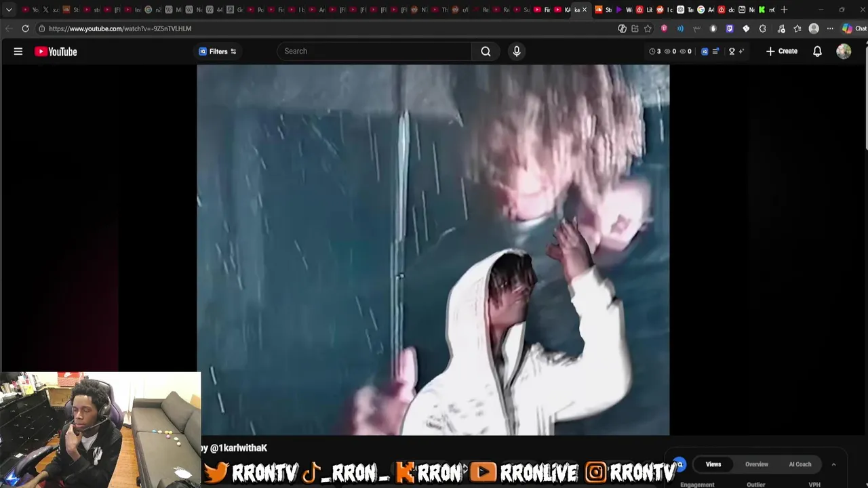Click the media control music note icon

(x=781, y=28)
